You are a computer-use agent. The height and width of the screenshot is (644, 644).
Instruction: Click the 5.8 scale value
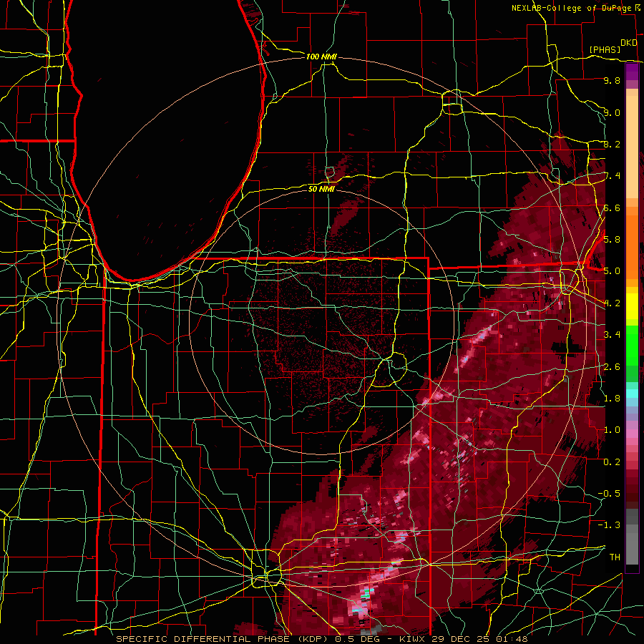point(612,240)
